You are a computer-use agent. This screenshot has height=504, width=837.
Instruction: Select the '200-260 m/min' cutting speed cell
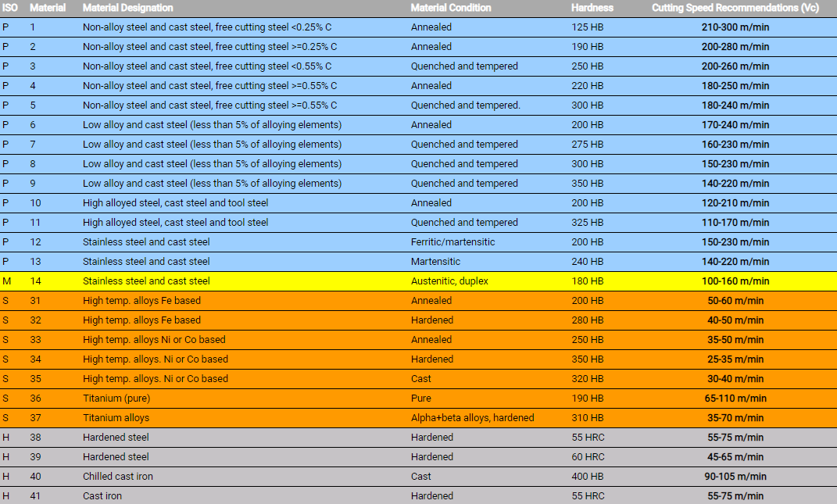pos(735,66)
